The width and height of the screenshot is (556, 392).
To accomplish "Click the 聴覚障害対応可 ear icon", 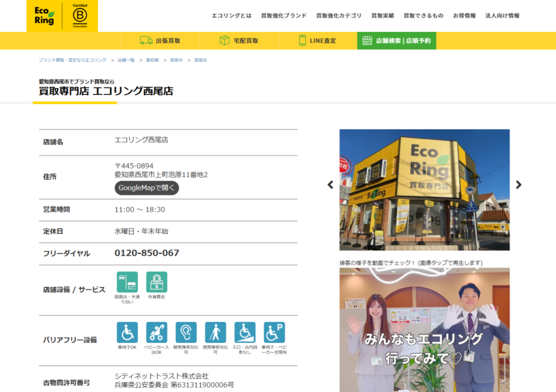I will [186, 332].
